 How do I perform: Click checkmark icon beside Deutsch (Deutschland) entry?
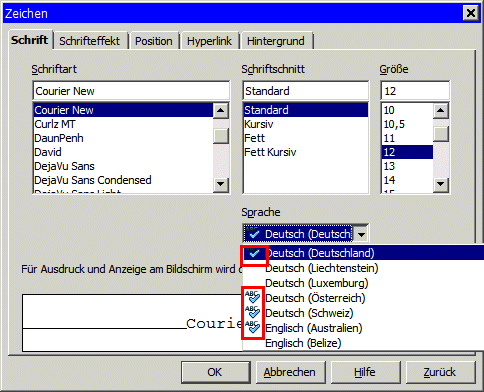click(254, 253)
